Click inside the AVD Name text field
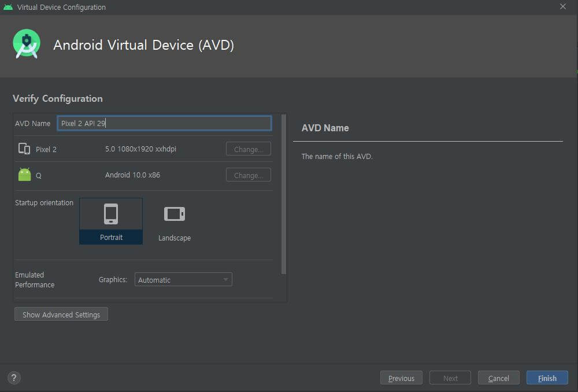The height and width of the screenshot is (392, 578). point(164,123)
